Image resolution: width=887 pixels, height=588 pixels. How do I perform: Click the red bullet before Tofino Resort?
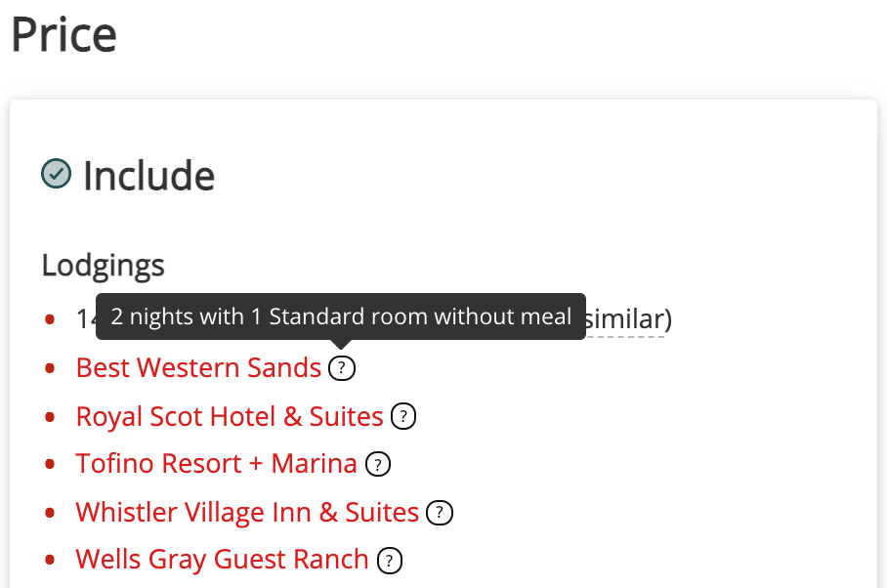50,465
